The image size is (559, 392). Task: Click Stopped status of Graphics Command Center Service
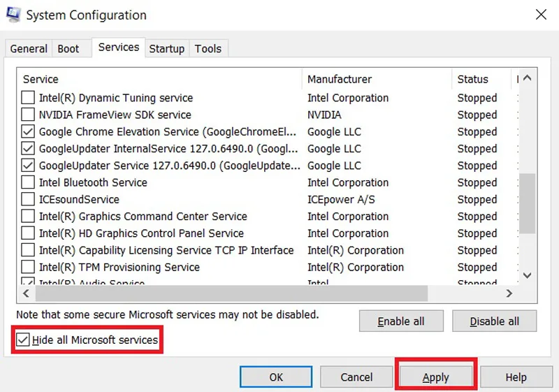[477, 216]
